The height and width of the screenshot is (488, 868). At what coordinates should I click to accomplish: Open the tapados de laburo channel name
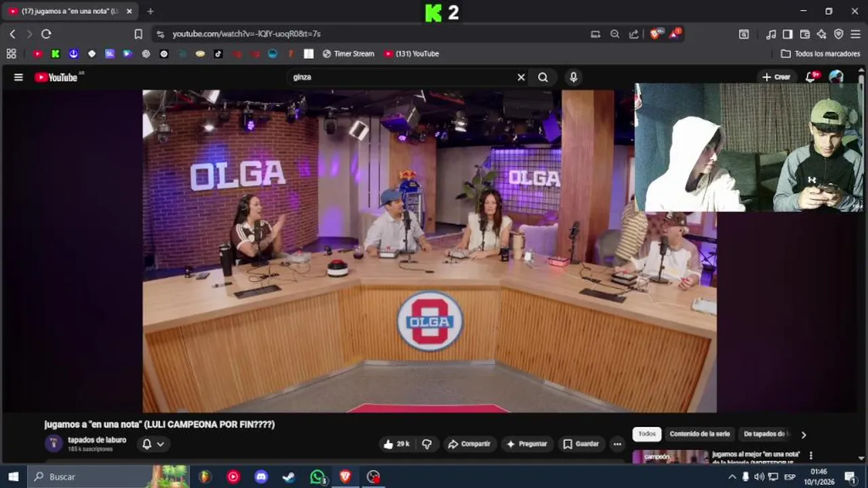pyautogui.click(x=97, y=440)
